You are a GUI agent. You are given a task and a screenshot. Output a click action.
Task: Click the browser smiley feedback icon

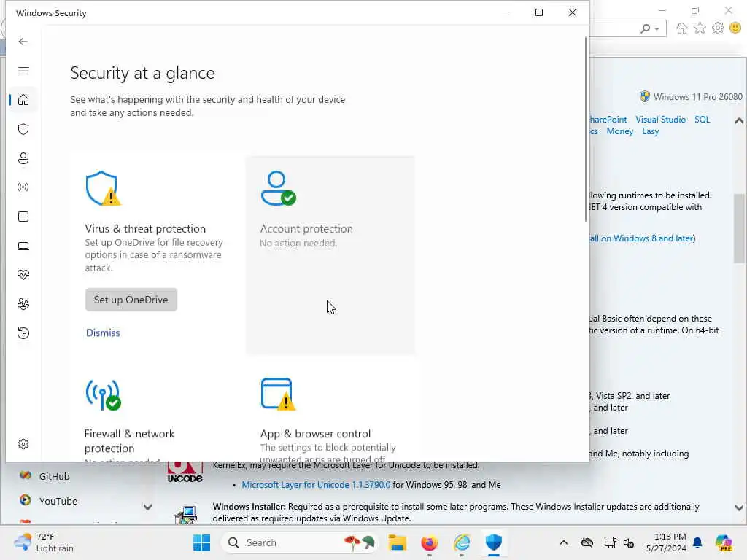(735, 28)
